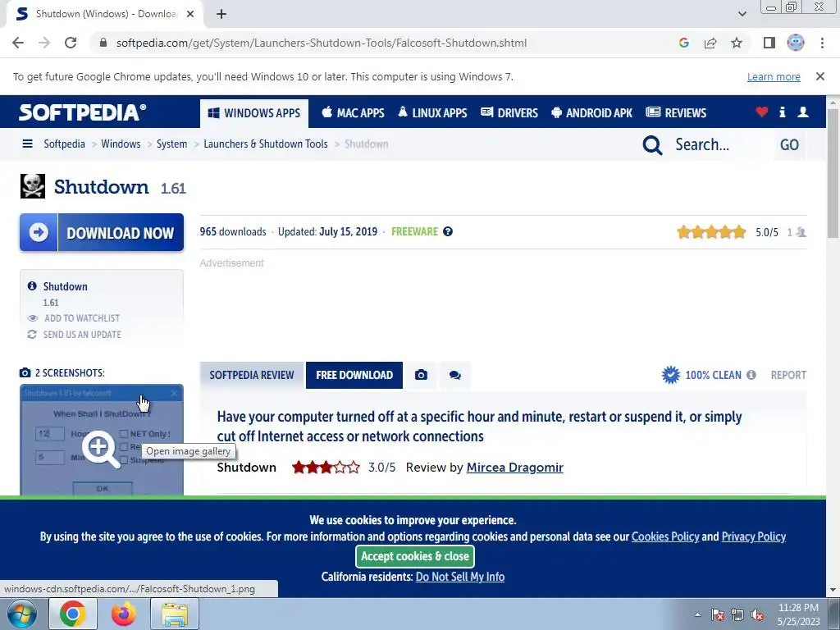Image resolution: width=840 pixels, height=630 pixels.
Task: Open the Windows Start menu
Action: click(22, 614)
